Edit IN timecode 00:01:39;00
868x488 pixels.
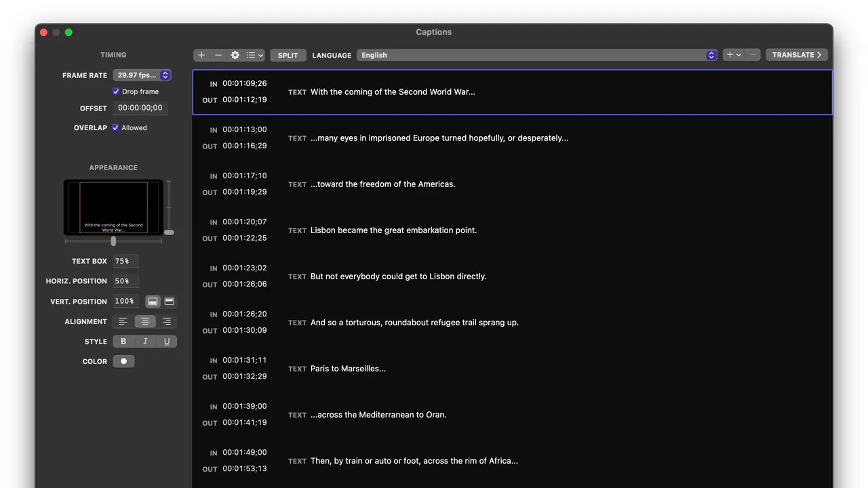coord(245,406)
